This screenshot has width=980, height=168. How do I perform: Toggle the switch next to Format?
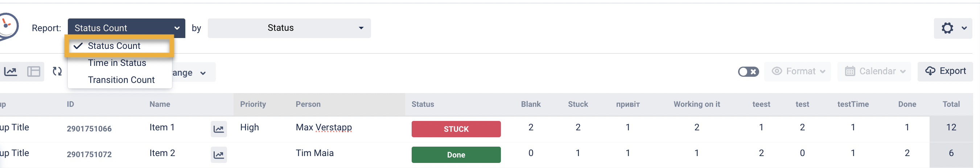pos(748,71)
